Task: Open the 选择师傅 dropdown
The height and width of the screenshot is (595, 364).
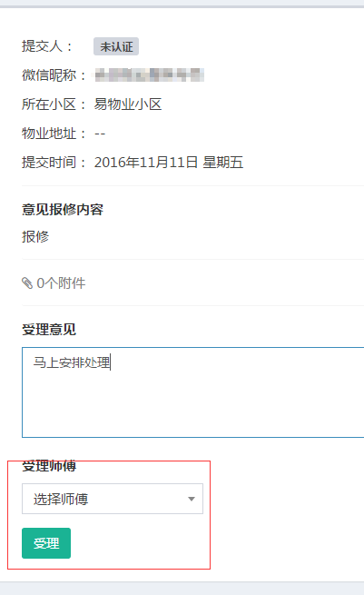Action: point(113,499)
